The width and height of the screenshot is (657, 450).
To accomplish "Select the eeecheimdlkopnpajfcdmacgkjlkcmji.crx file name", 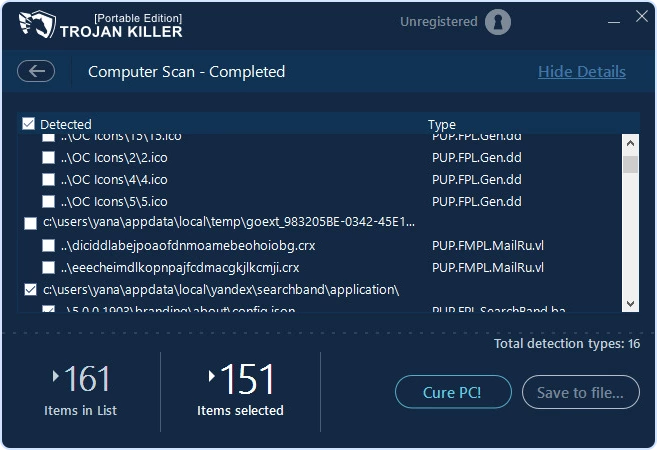I will pos(180,267).
